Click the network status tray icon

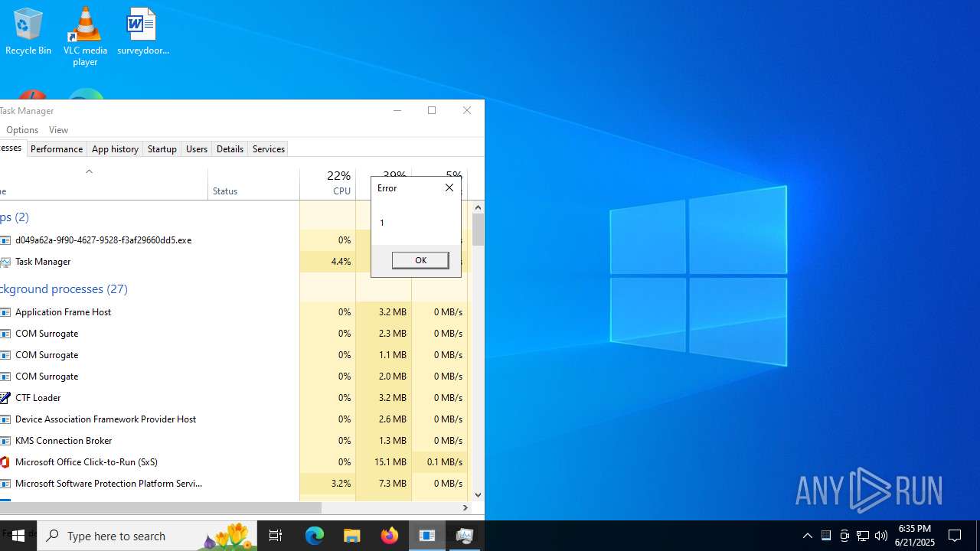point(863,536)
